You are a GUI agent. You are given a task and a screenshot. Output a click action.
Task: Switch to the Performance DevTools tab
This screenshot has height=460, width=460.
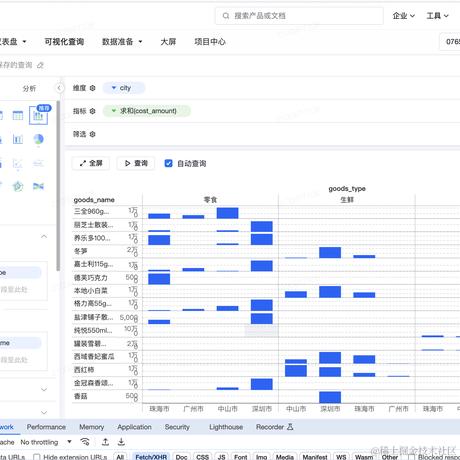[x=46, y=427]
